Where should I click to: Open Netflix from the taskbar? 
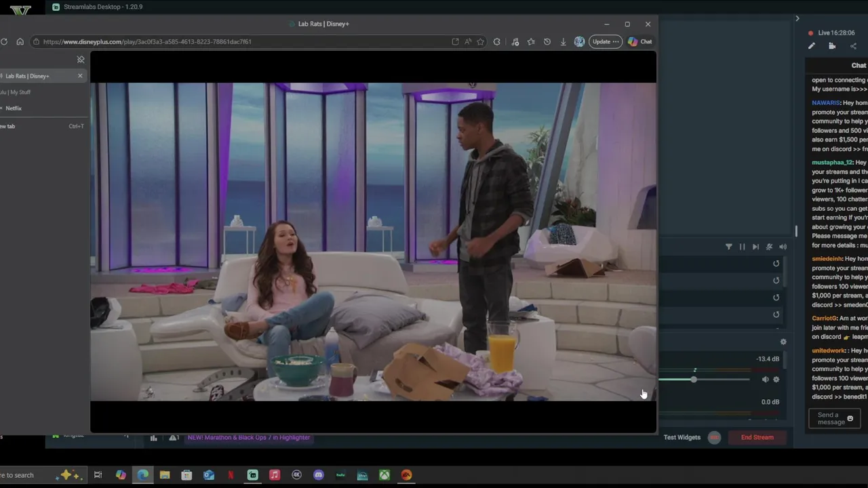coord(231,475)
